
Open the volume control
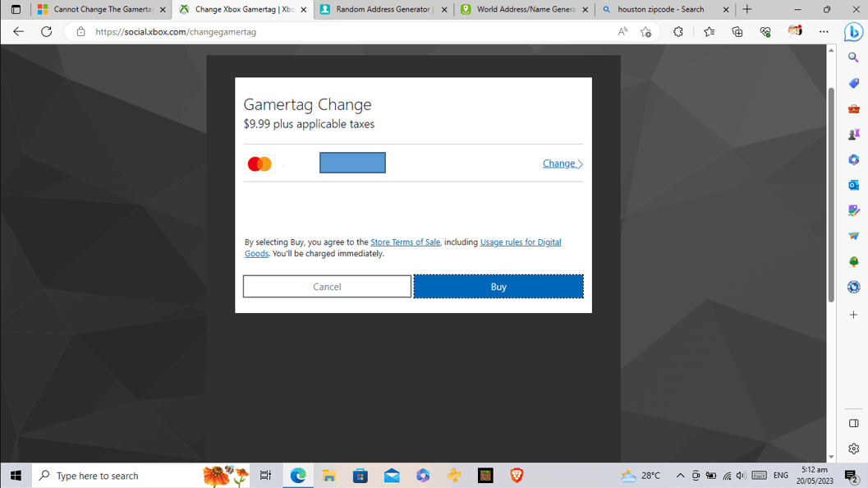pos(741,475)
